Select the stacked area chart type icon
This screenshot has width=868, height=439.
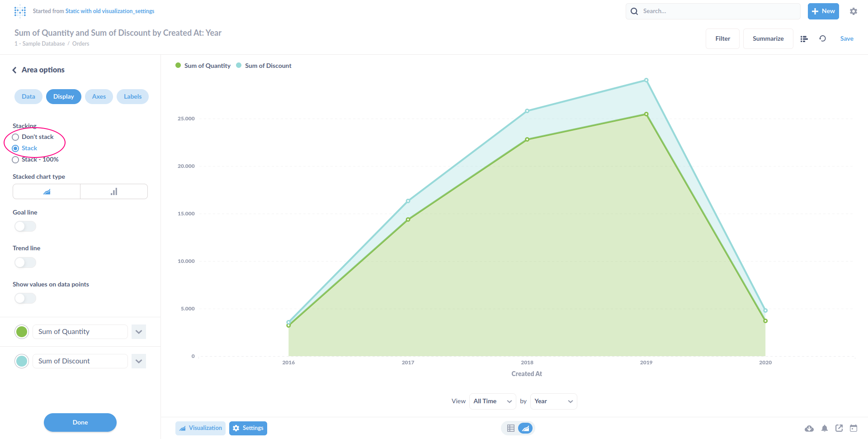(46, 191)
